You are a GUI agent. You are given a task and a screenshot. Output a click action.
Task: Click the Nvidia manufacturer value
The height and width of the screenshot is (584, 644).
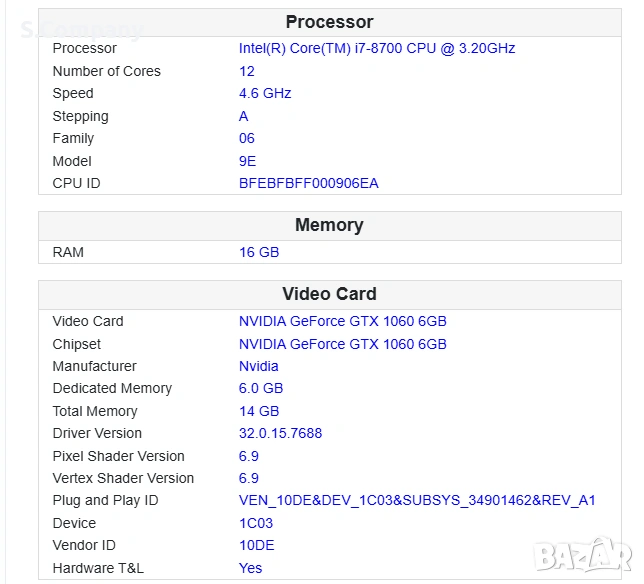(x=259, y=366)
